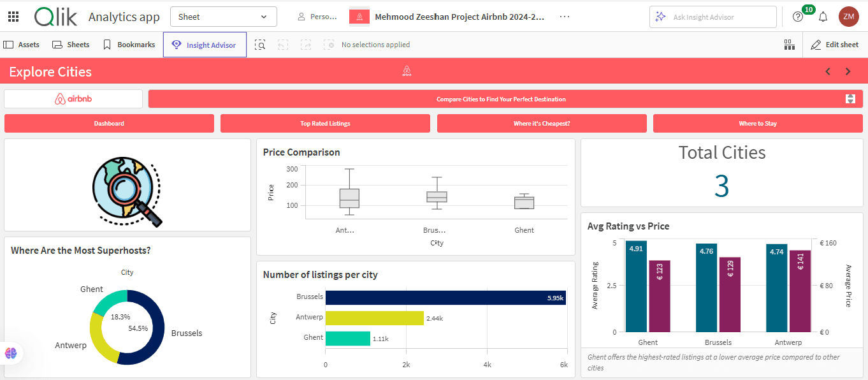Screen dimensions: 868x380
Task: Click the Brussels € 129 price bar
Action: coord(730,295)
